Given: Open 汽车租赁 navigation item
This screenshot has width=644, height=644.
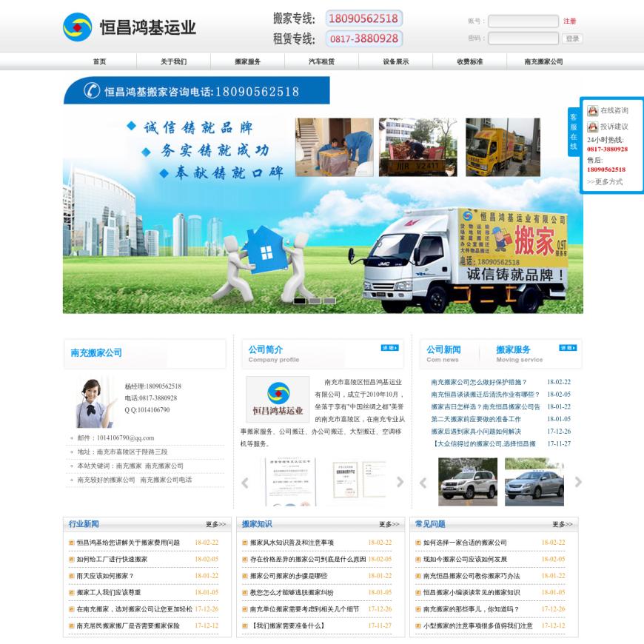Looking at the screenshot, I should coord(321,61).
